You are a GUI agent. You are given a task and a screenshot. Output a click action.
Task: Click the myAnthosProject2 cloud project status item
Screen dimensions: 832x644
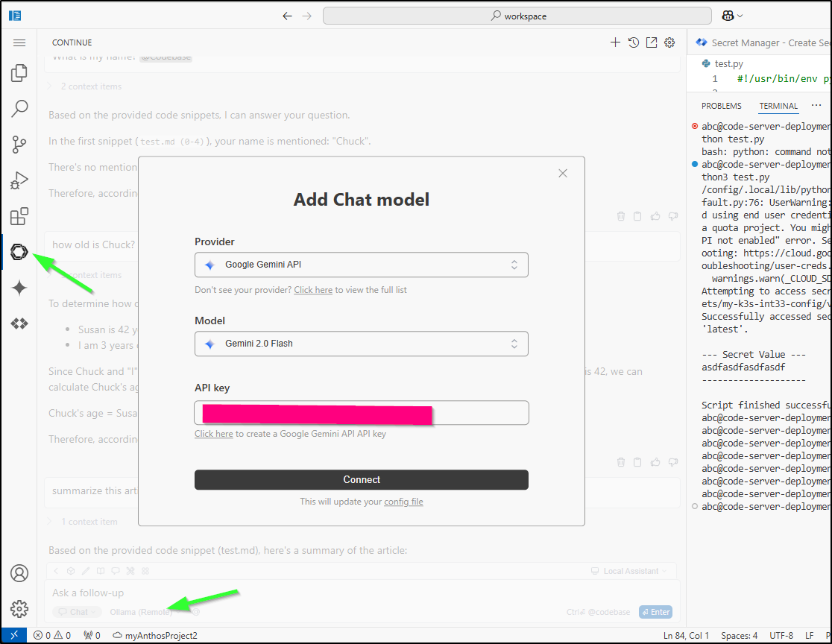[x=155, y=636]
